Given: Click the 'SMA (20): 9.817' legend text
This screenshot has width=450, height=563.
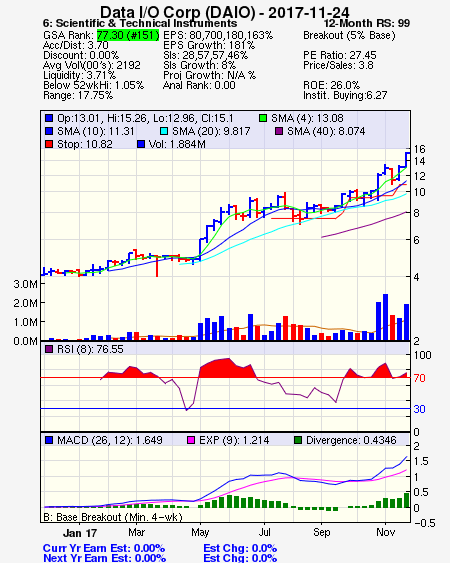Looking at the screenshot, I should pos(211,131).
